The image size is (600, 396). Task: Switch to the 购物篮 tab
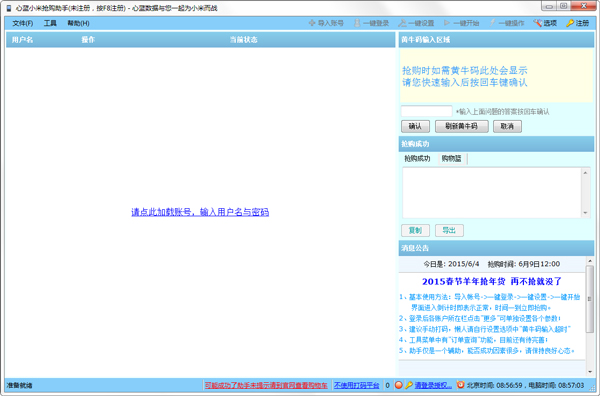pos(452,158)
